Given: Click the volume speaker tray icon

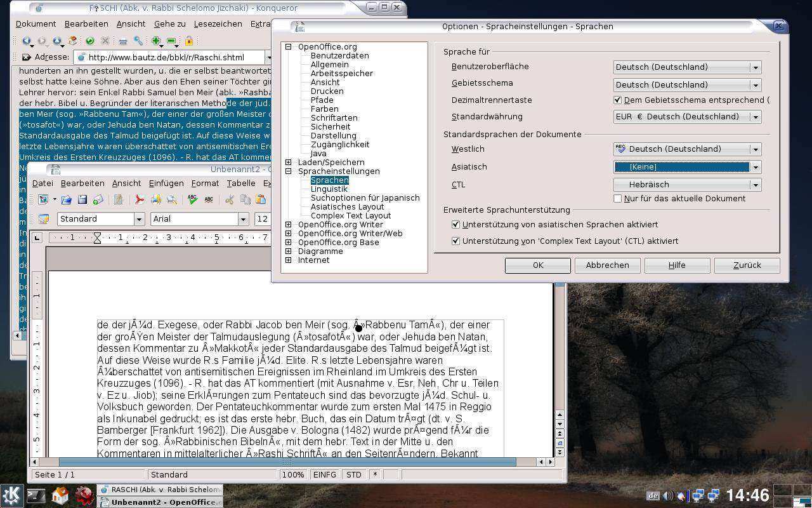Looking at the screenshot, I should [x=668, y=495].
